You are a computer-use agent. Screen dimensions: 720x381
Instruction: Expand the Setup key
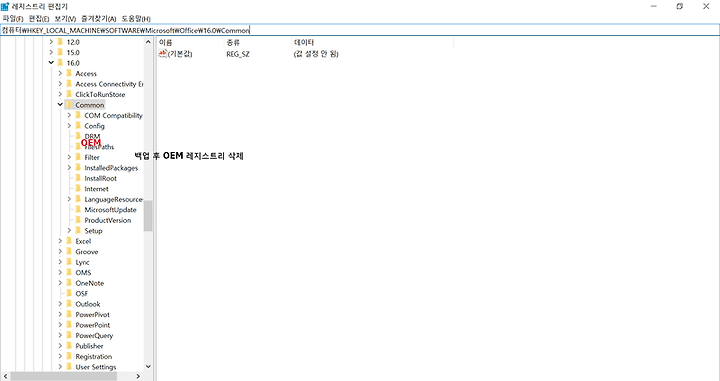tap(69, 230)
